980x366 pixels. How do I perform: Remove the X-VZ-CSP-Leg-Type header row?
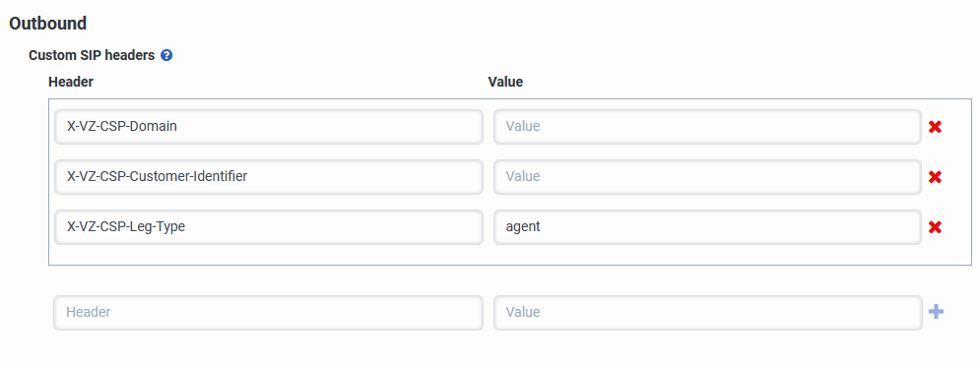(x=935, y=226)
